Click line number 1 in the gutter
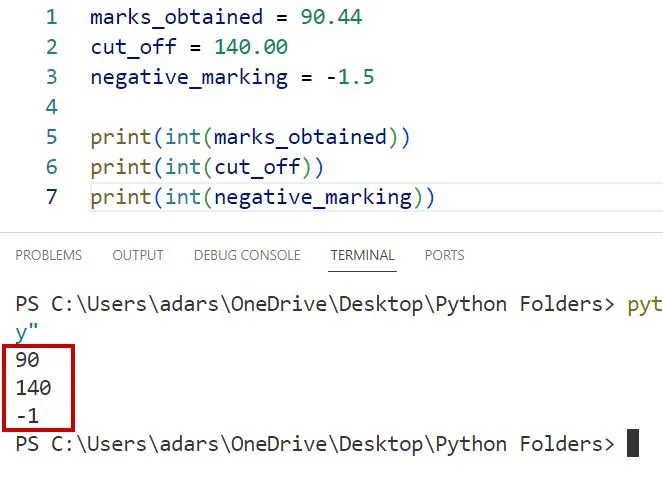The width and height of the screenshot is (663, 480). pos(51,17)
